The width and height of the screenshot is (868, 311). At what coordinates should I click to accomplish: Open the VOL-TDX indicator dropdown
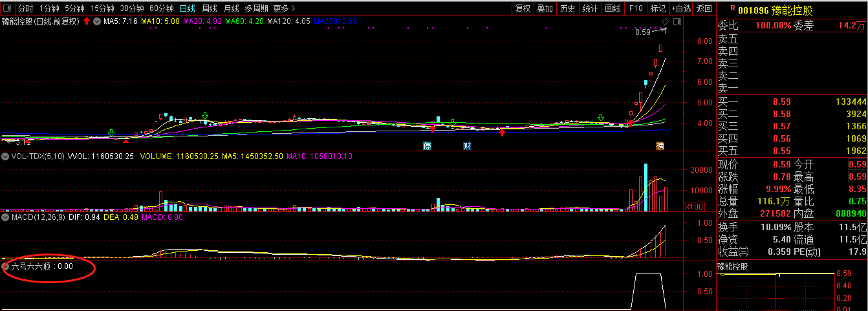tap(6, 156)
